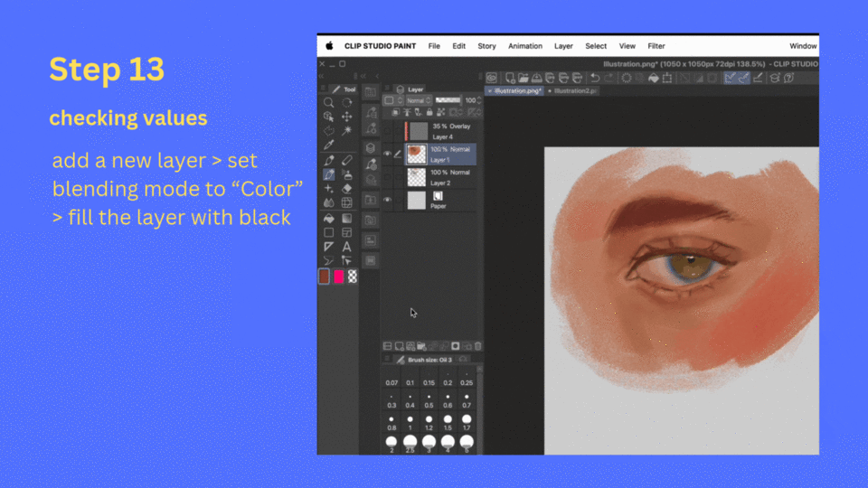
Task: Click the Undo arrow in command bar
Action: tap(595, 78)
